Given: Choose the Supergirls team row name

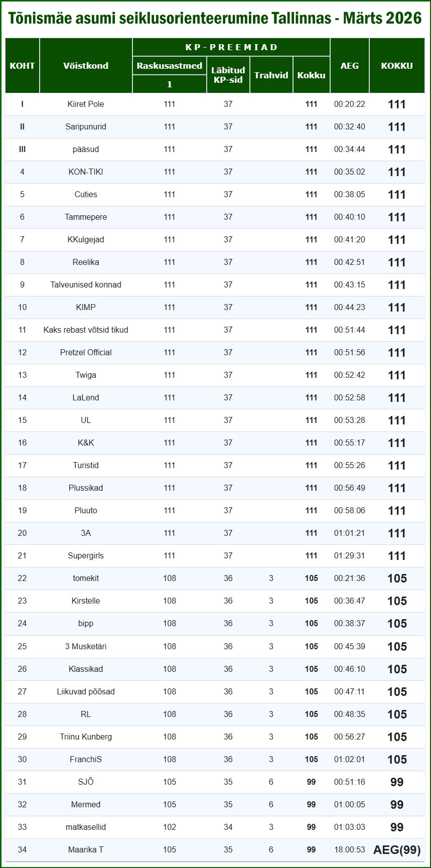Looking at the screenshot, I should (86, 556).
